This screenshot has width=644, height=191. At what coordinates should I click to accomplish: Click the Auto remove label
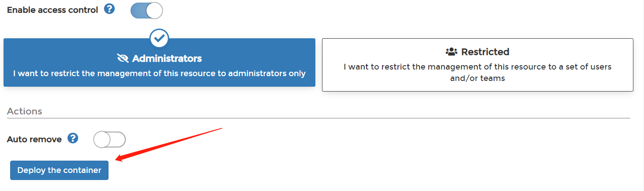34,140
